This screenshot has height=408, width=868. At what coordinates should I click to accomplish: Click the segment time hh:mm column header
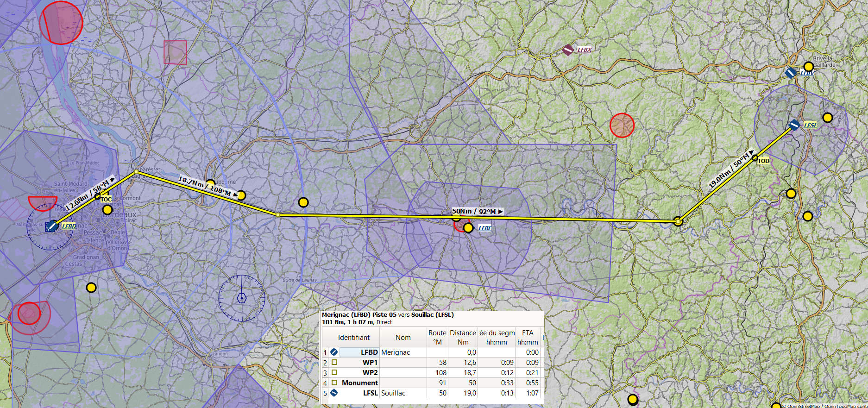(497, 338)
